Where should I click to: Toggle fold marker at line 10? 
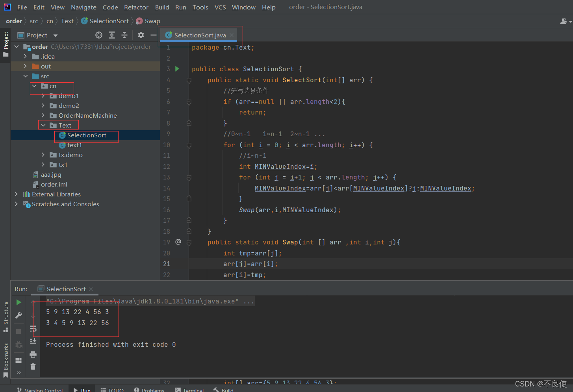click(189, 145)
